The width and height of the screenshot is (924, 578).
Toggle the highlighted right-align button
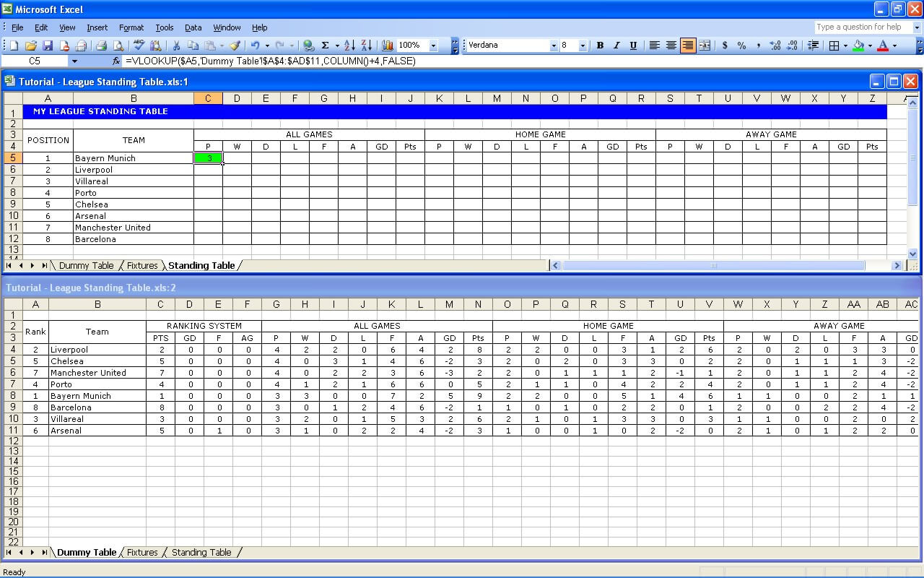pos(688,46)
